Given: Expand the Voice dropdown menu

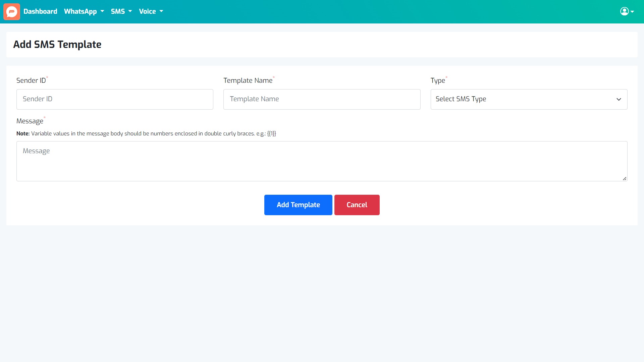Looking at the screenshot, I should [x=151, y=11].
